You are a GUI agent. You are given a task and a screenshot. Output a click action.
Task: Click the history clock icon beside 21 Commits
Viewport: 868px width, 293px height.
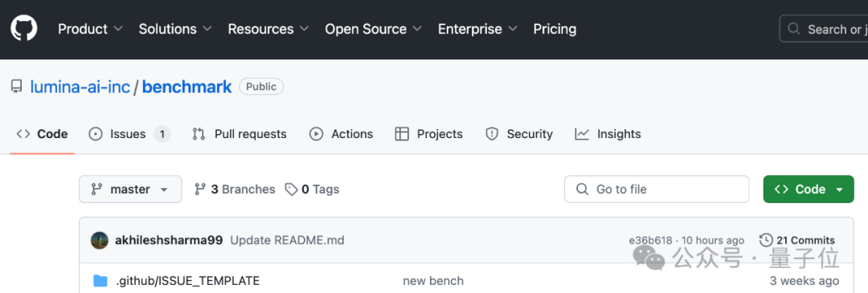point(766,240)
